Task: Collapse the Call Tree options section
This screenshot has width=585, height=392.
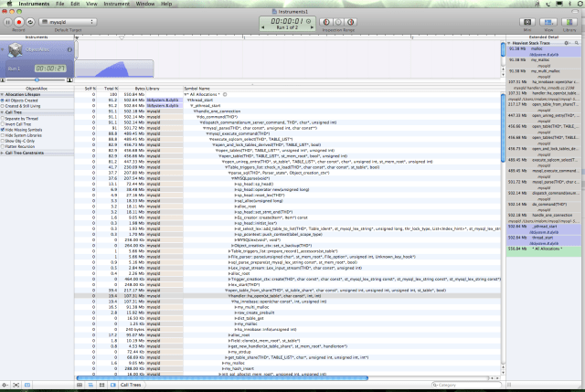Action: (2, 112)
